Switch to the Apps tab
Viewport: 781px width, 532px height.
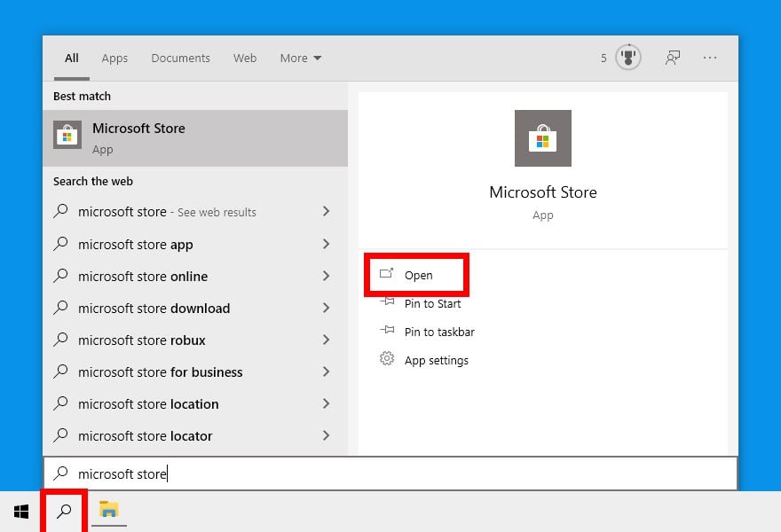pos(114,59)
